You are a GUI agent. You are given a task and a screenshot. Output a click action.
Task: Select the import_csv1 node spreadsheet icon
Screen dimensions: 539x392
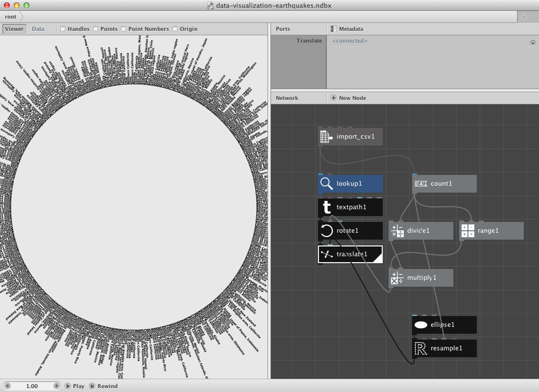tap(326, 137)
